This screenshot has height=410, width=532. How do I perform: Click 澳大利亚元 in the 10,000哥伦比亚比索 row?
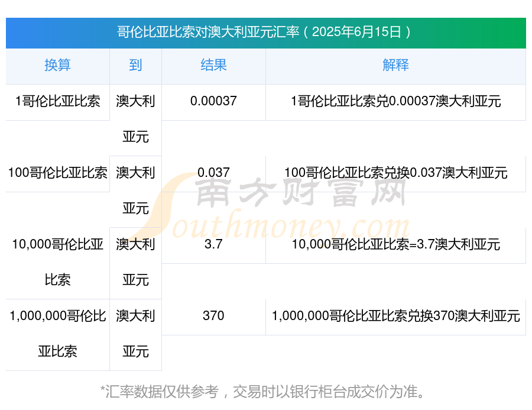135,262
